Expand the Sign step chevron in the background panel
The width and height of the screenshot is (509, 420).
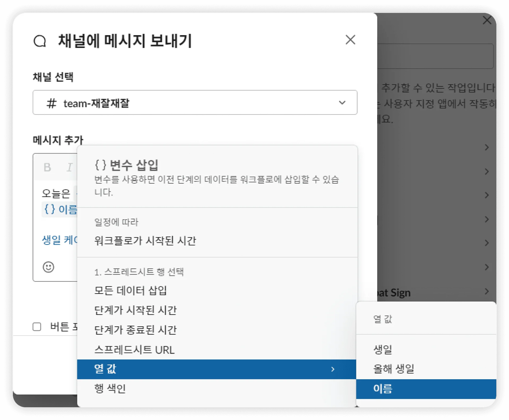(486, 291)
